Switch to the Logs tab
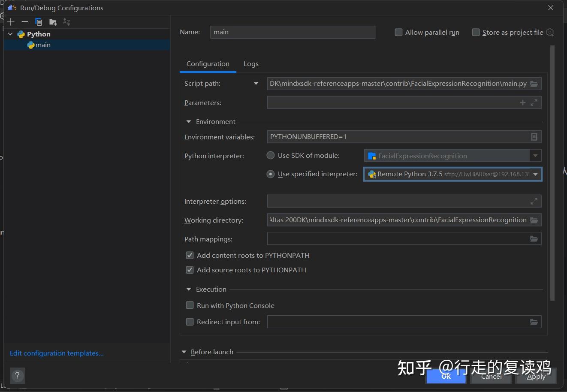 click(x=251, y=63)
